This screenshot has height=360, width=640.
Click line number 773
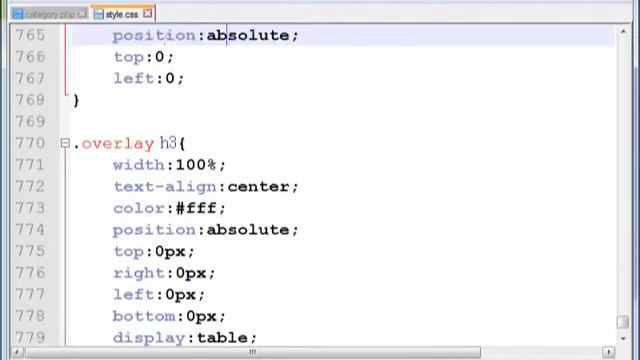[x=30, y=208]
